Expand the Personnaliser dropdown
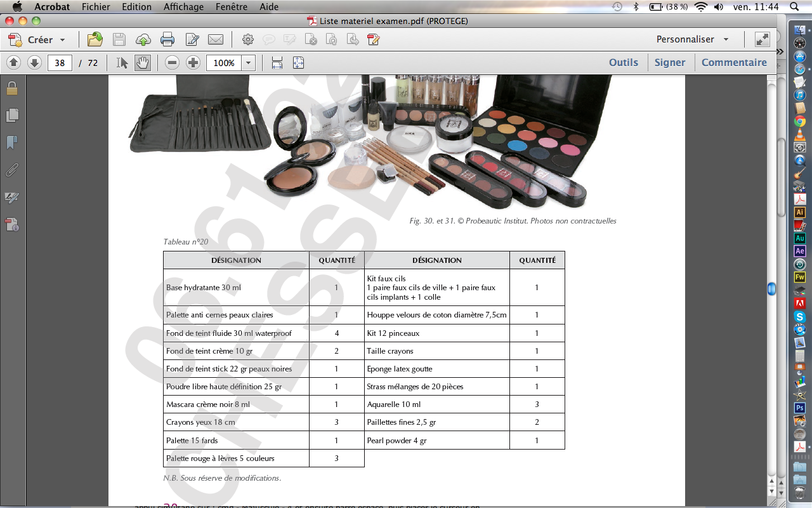Image resolution: width=812 pixels, height=508 pixels. [693, 39]
